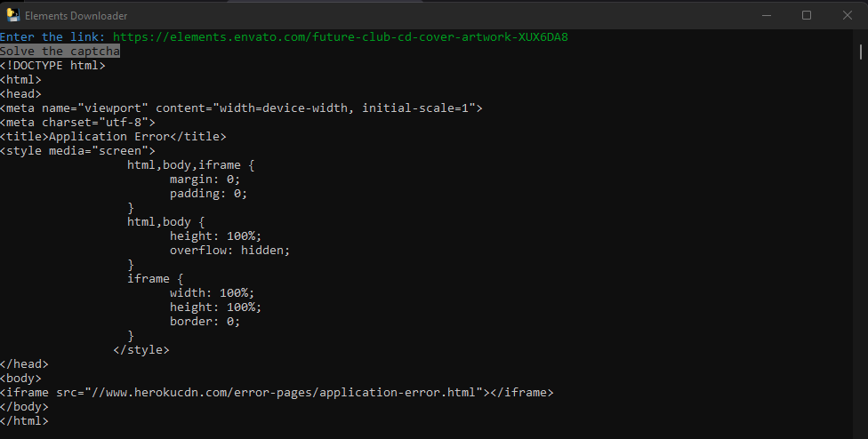Minimize the Elements Downloader window
The height and width of the screenshot is (439, 868).
pos(767,15)
